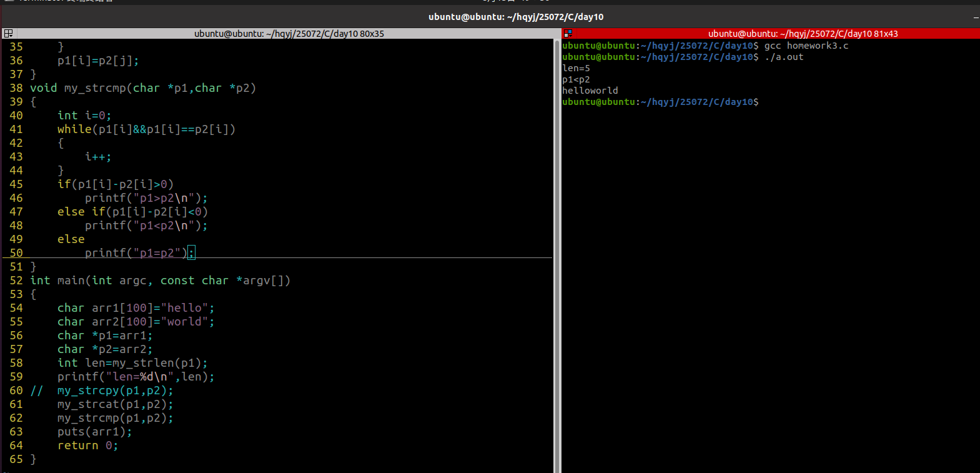Click the left pane vertical scrollbar
980x473 pixels.
pos(557,256)
